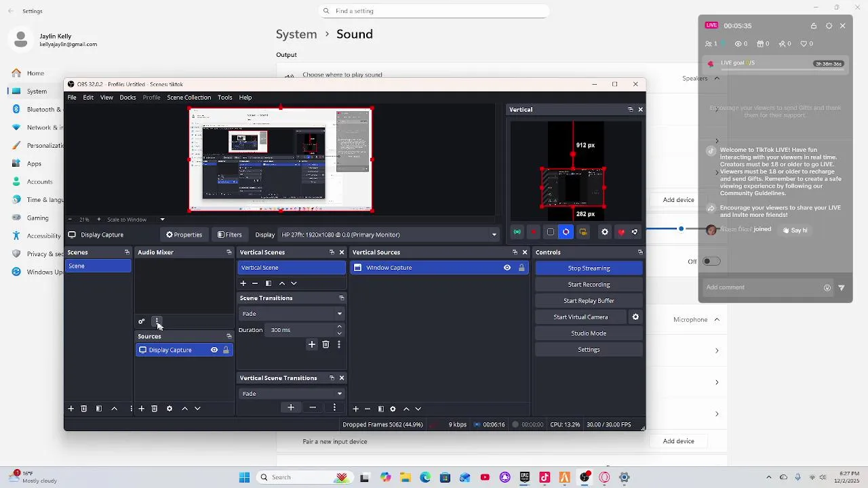868x488 pixels.
Task: Click Start Replay Buffer button
Action: (589, 301)
